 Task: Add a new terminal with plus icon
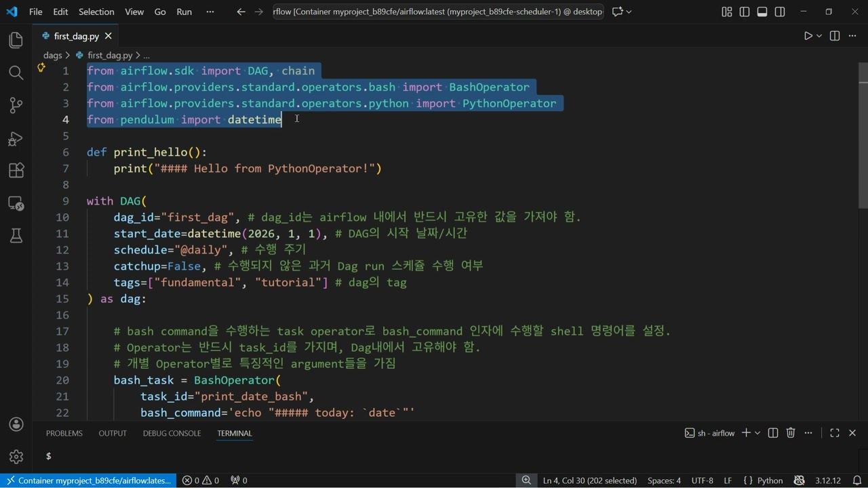pyautogui.click(x=746, y=433)
